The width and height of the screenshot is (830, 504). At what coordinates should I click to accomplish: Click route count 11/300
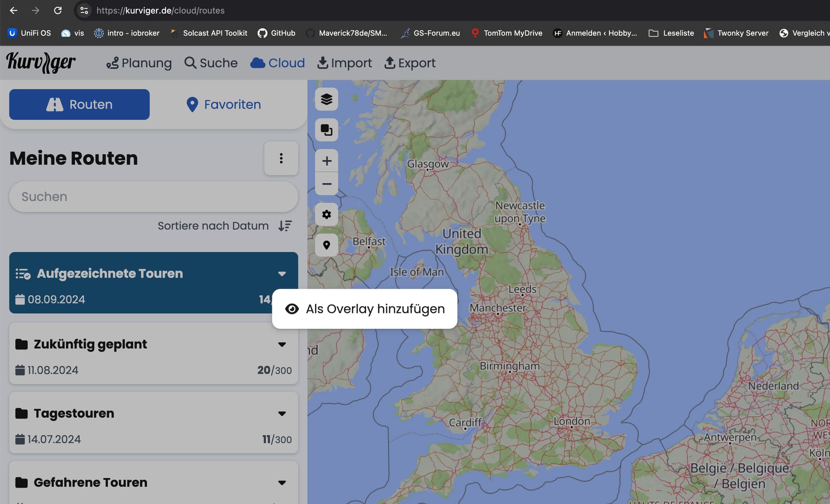277,439
